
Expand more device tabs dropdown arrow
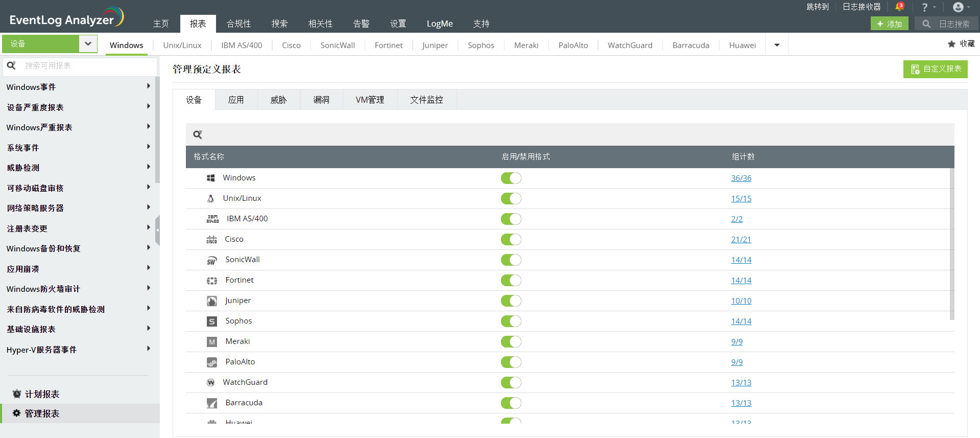tap(777, 45)
